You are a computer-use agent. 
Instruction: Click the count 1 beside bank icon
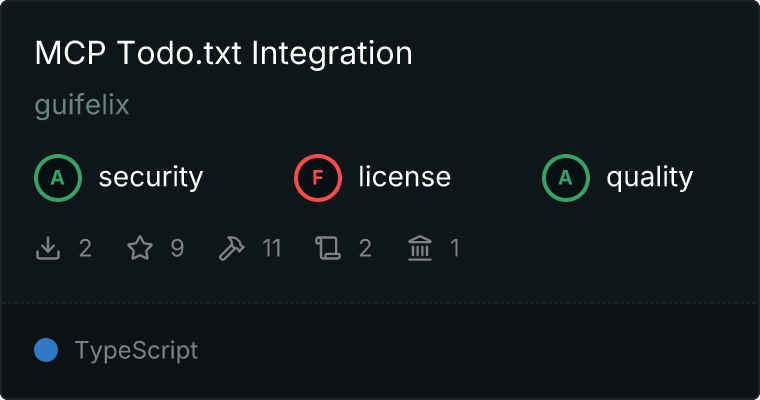(454, 248)
